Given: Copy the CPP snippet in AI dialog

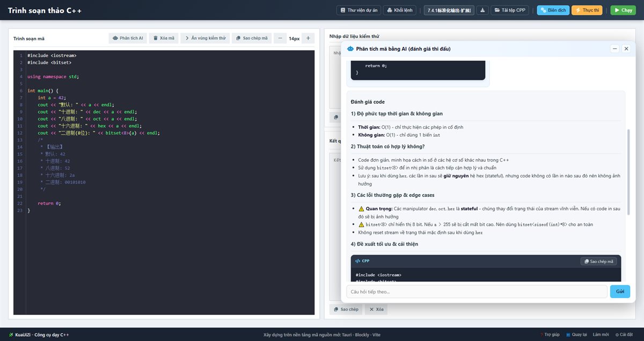Looking at the screenshot, I should click(599, 262).
